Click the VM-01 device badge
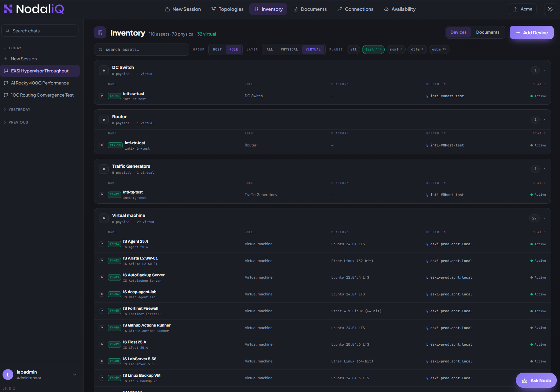 (114, 244)
